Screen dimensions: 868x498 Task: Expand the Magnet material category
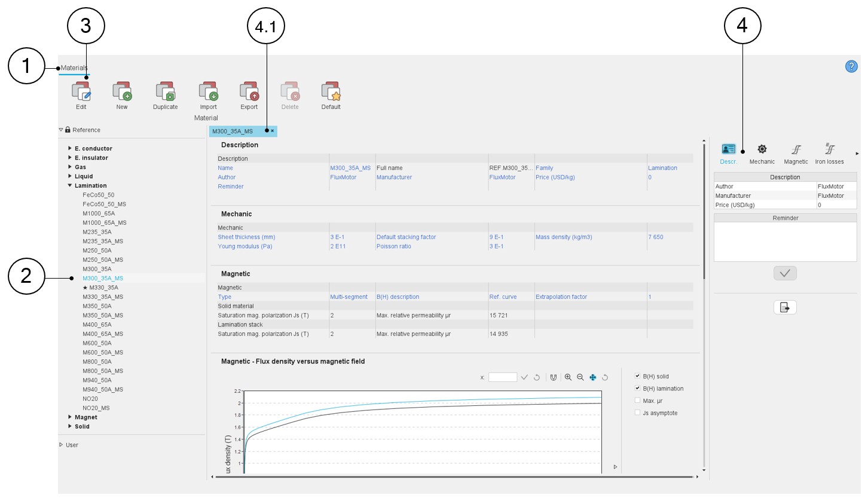(x=70, y=417)
